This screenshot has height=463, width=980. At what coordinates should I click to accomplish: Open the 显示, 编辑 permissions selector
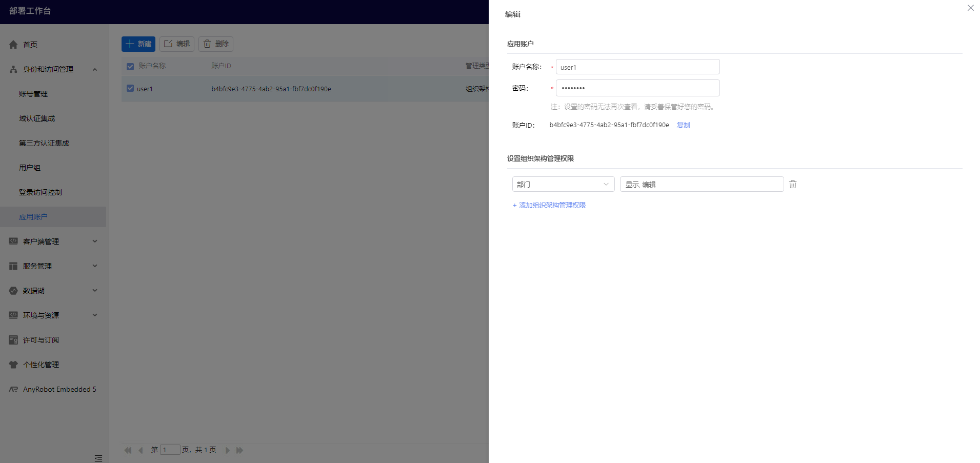(702, 184)
